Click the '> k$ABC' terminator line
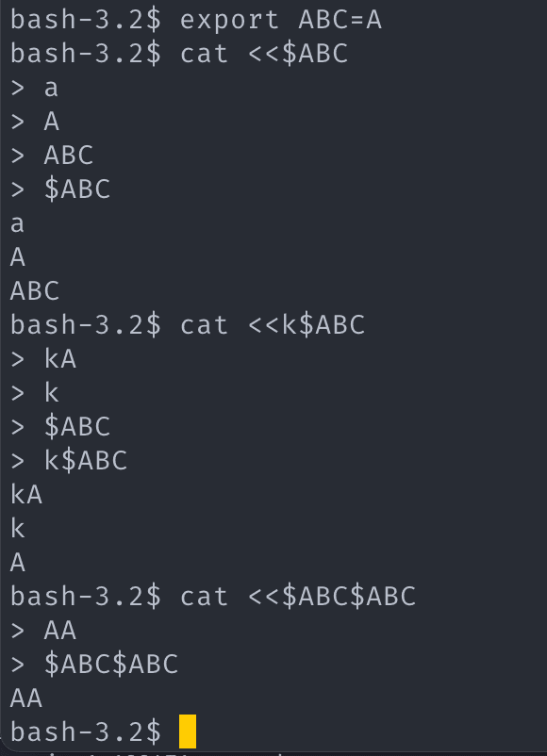 pos(69,461)
